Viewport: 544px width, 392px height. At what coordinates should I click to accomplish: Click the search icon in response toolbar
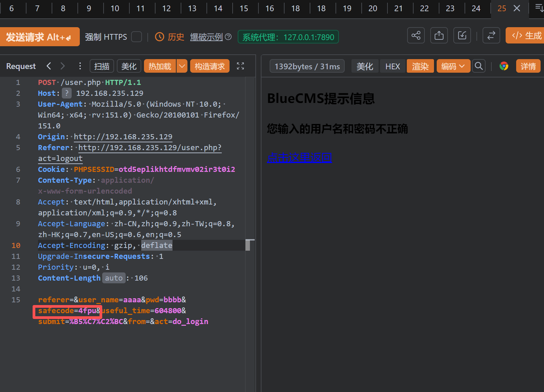[x=479, y=66]
